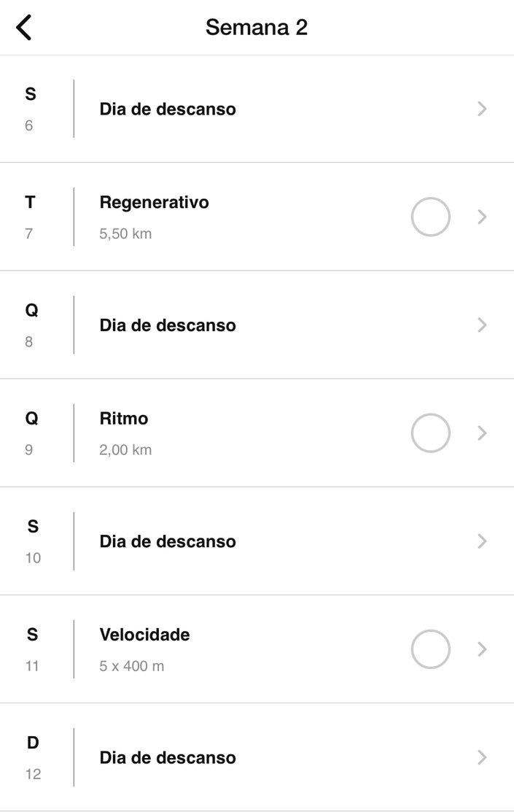Expand chevron on Velocidade row

[x=481, y=649]
